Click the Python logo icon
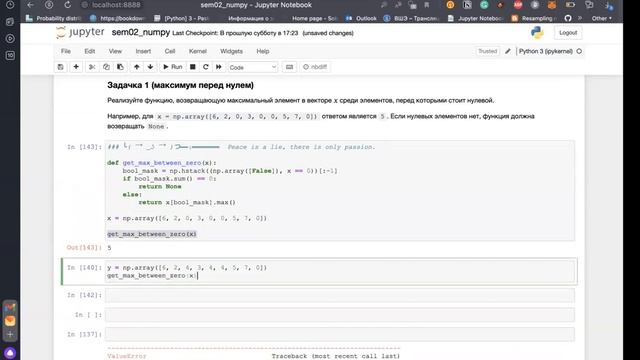 click(537, 33)
